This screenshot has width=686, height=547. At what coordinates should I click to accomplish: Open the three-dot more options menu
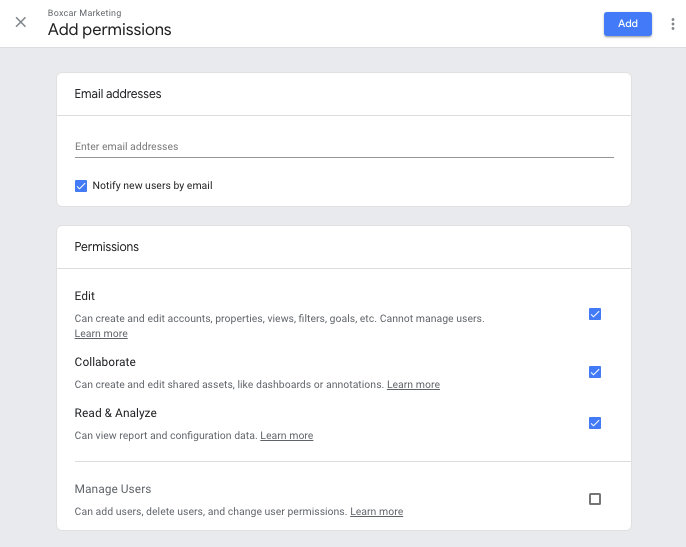pyautogui.click(x=672, y=24)
